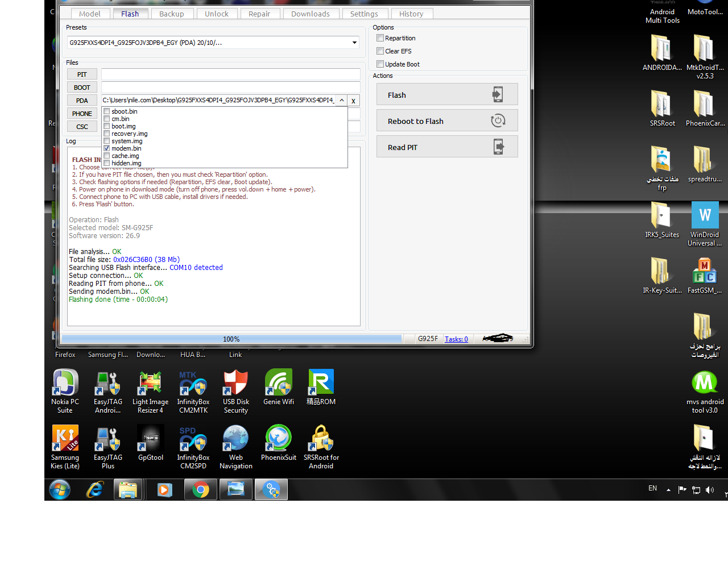Enable the Repartition option
The image size is (728, 582).
tap(380, 38)
